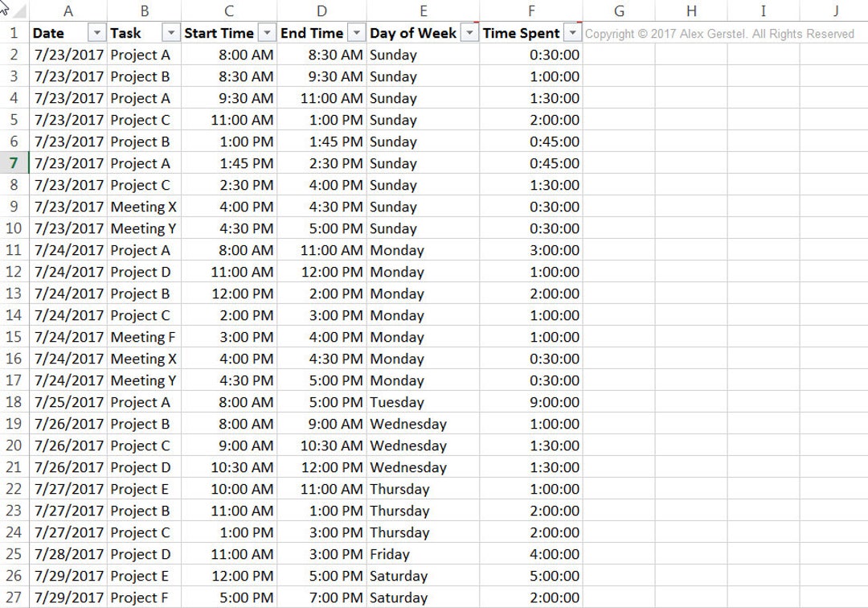Click the Day of Week header cell
Screen dimensions: 868x608
click(x=412, y=33)
